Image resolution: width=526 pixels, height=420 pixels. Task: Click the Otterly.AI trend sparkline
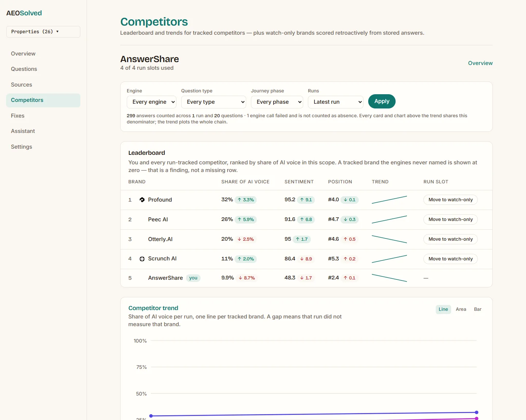pyautogui.click(x=389, y=239)
